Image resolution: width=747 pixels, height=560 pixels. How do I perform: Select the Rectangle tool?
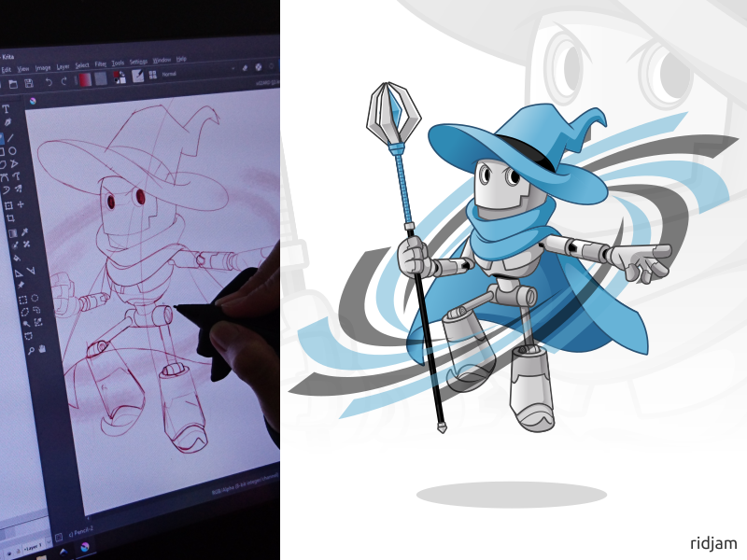point(4,149)
